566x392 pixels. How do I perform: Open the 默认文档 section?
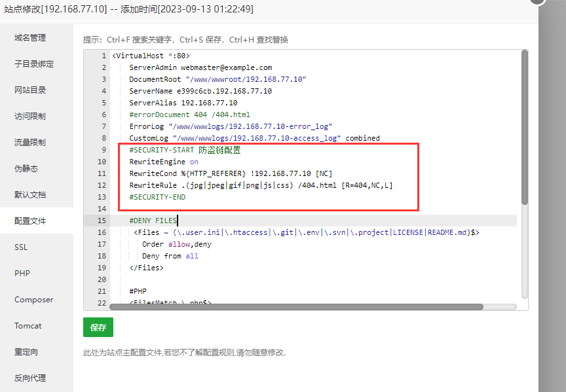(x=29, y=194)
